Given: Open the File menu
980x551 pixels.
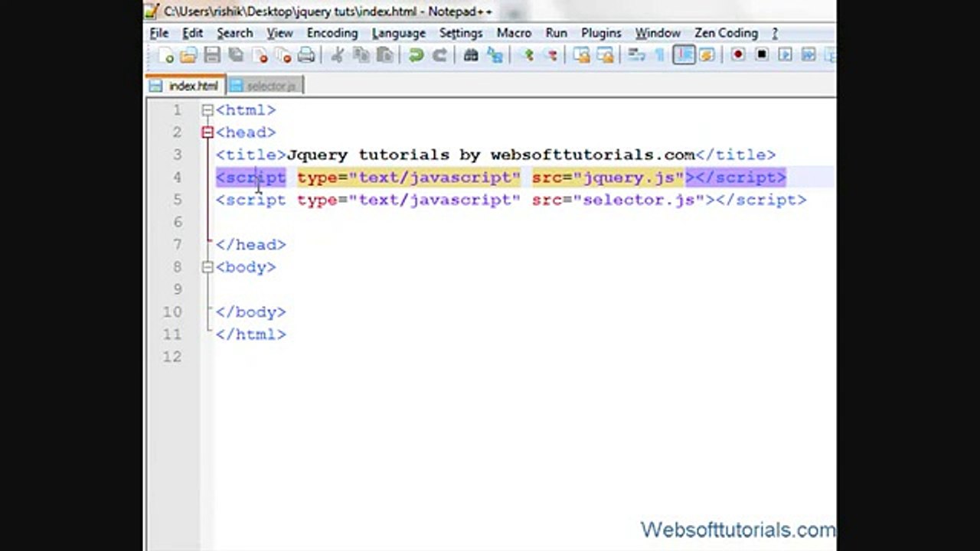Looking at the screenshot, I should coord(158,33).
